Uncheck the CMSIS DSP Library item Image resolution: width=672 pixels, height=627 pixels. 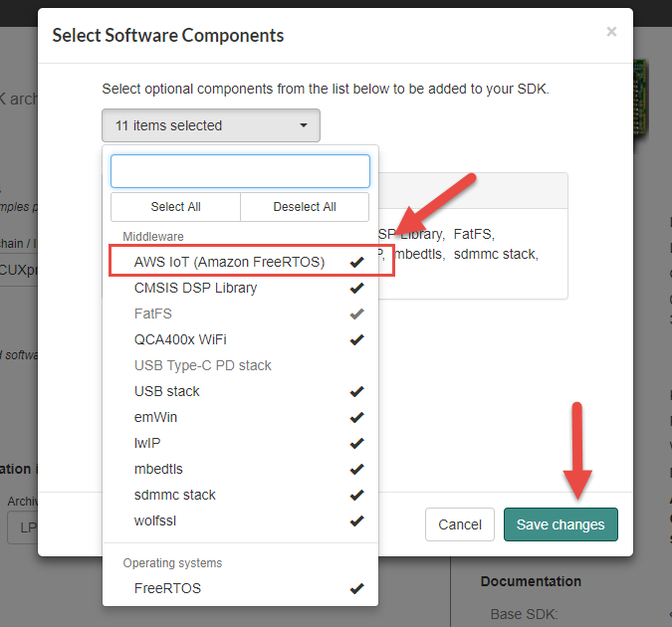[356, 288]
